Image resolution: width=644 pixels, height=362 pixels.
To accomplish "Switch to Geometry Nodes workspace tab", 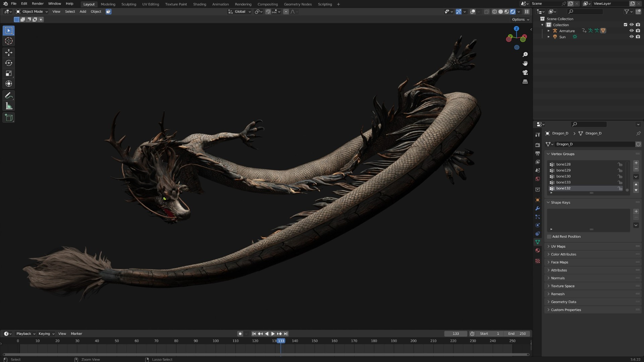I will (x=298, y=4).
